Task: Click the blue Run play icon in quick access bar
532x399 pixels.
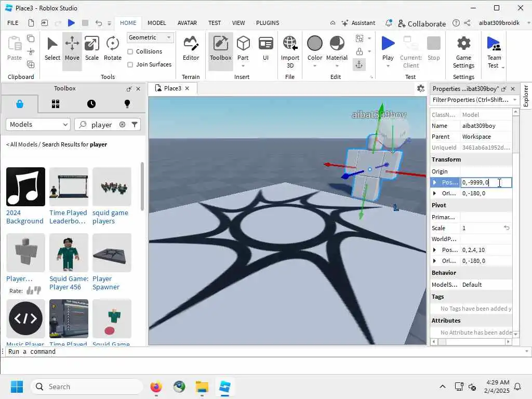Action: tap(71, 23)
